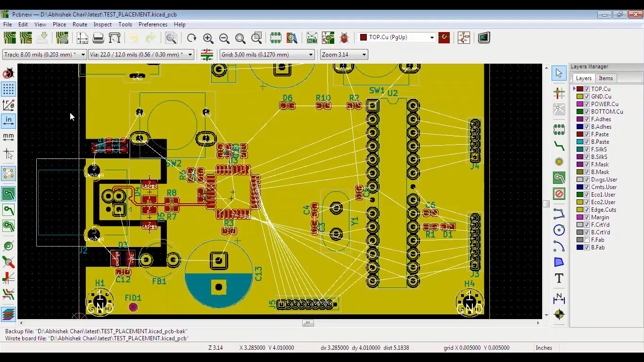This screenshot has width=644, height=362.
Task: Switch to the Layers tab
Action: [584, 78]
